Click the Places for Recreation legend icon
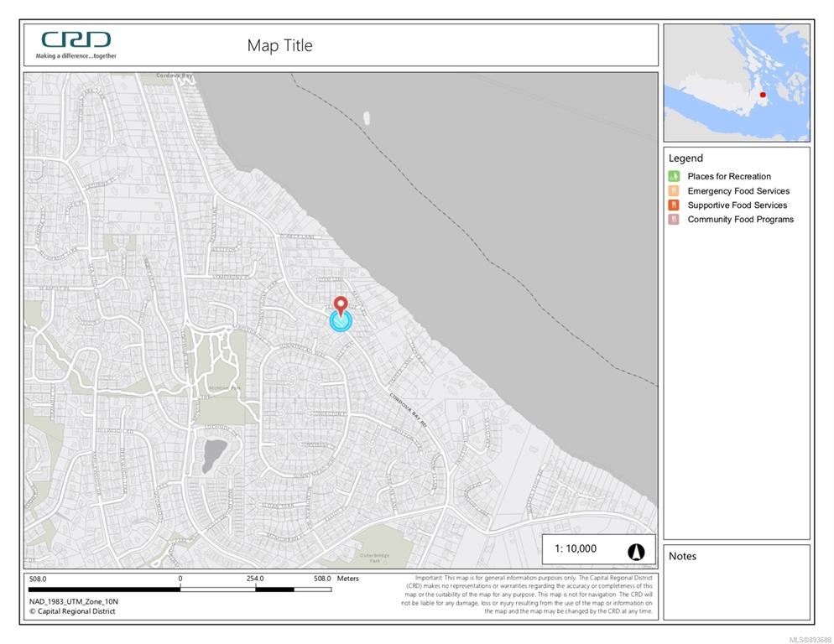834x644 pixels. (x=674, y=176)
